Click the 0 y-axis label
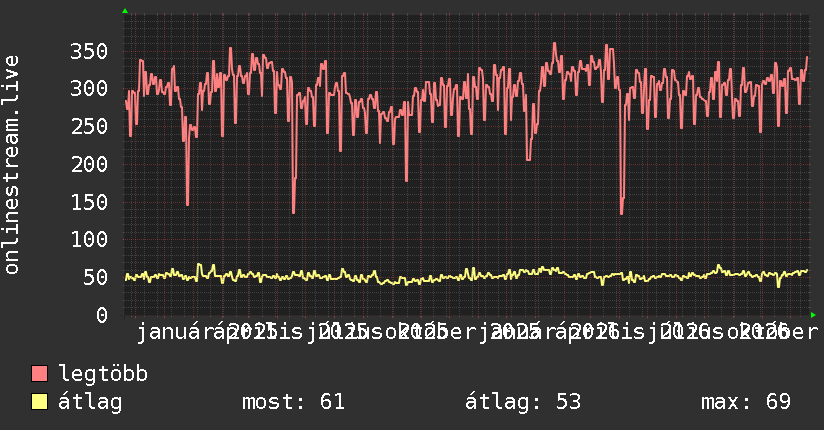 tap(102, 315)
